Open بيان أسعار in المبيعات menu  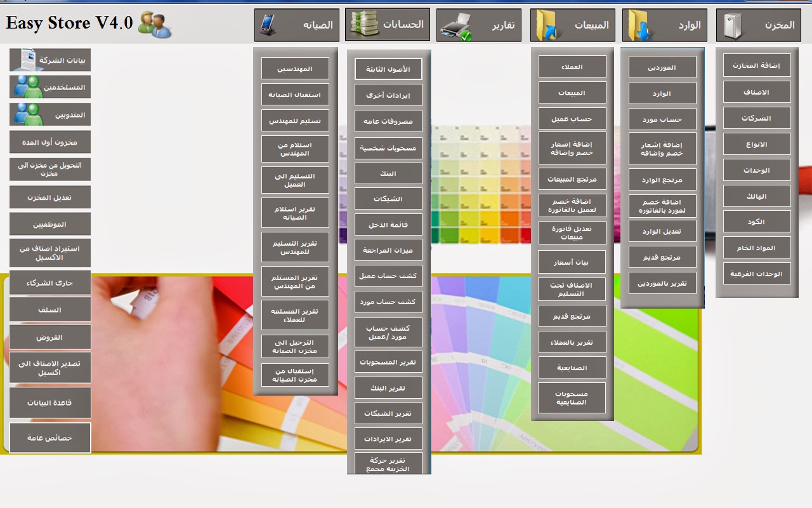(572, 261)
